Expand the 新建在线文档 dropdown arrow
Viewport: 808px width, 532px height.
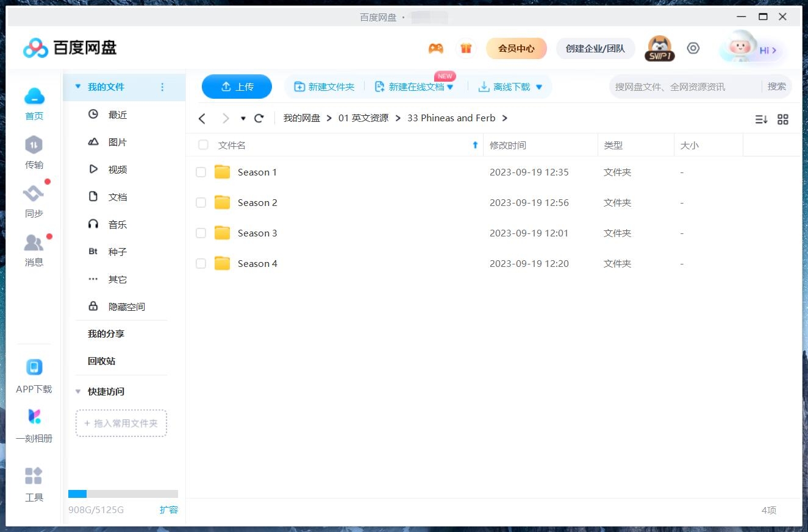point(450,87)
